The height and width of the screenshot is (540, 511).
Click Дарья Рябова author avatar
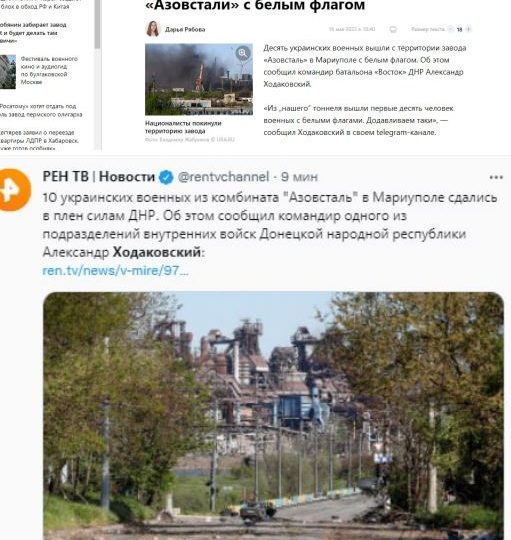tap(153, 29)
